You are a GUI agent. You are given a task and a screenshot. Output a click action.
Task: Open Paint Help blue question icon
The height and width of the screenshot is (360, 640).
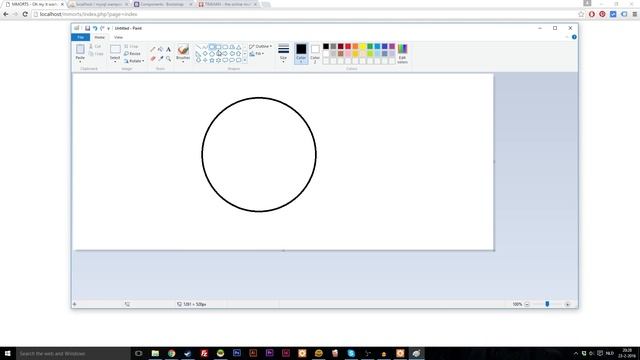(574, 37)
